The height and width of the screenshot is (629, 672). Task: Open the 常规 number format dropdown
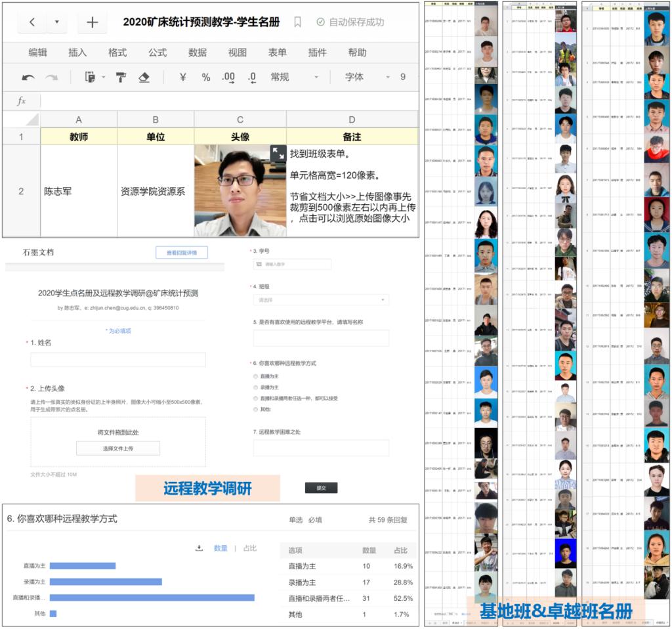(294, 77)
